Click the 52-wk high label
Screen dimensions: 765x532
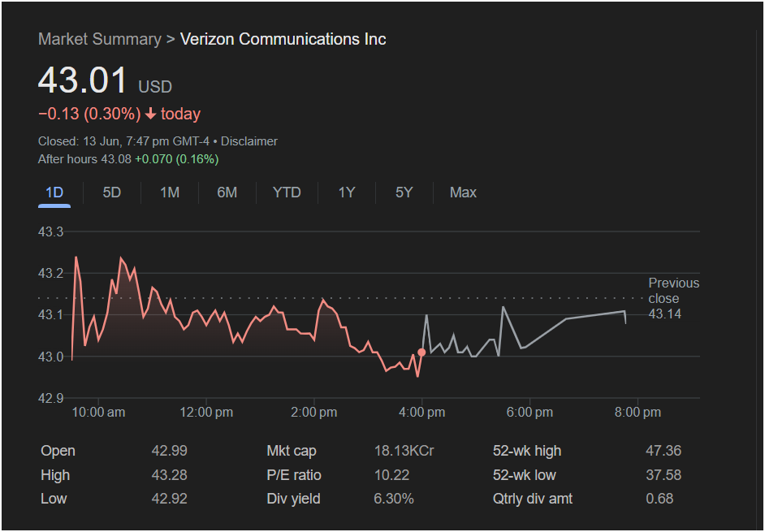(527, 451)
